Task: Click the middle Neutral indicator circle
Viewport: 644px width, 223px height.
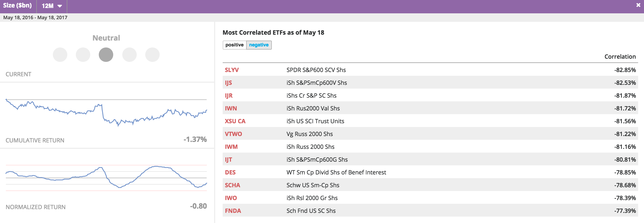Action: pos(106,55)
